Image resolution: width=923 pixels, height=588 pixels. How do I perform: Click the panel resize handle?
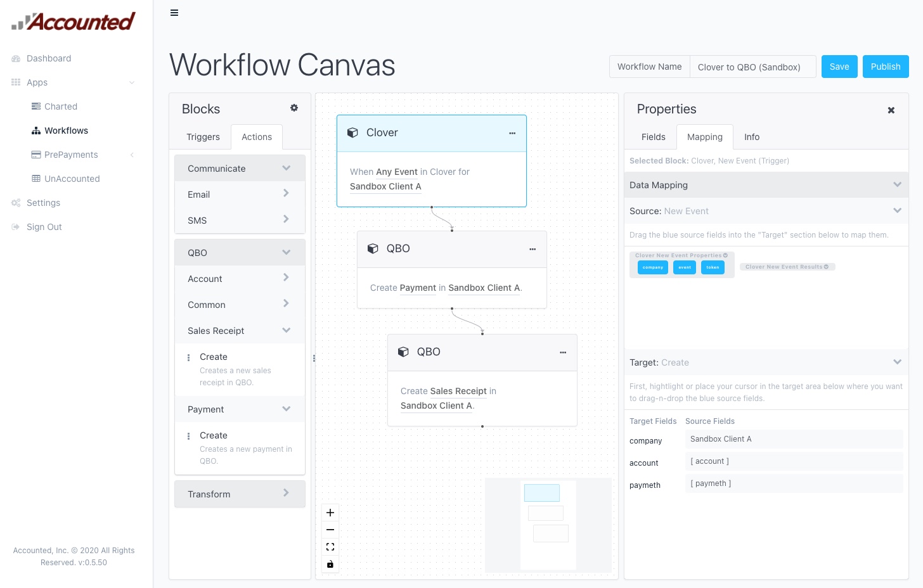click(x=314, y=358)
